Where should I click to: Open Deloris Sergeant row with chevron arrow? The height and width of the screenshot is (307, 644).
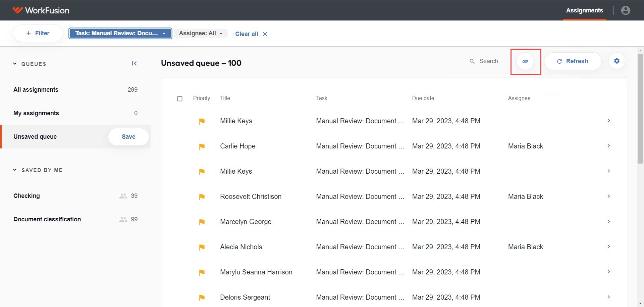(x=609, y=297)
